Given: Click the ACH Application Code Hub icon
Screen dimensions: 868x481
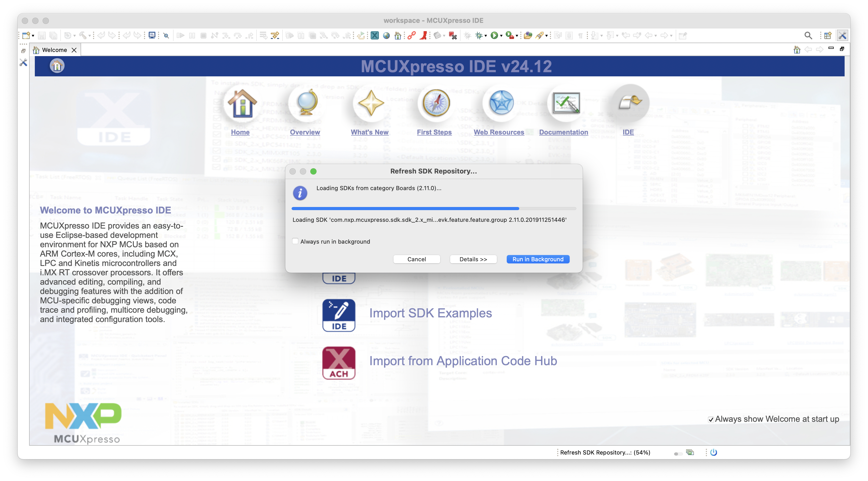Looking at the screenshot, I should click(x=339, y=363).
